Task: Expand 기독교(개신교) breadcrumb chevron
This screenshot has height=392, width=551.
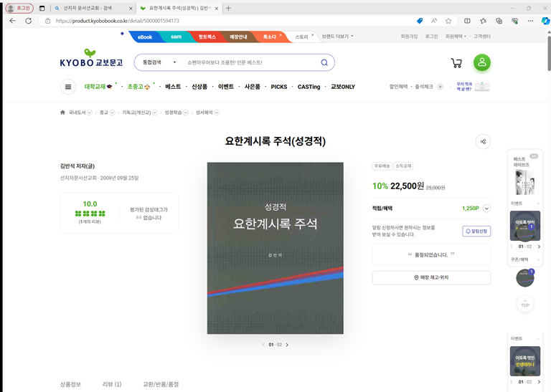Action: [155, 113]
